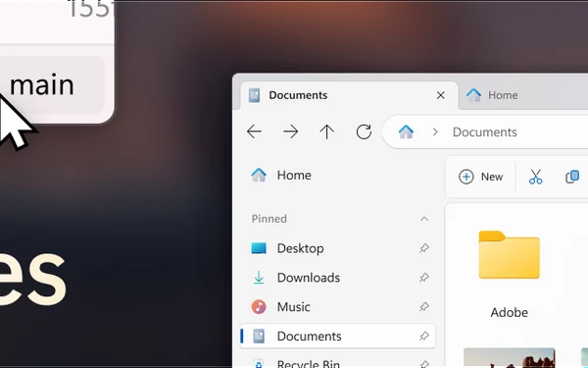This screenshot has width=588, height=368.
Task: Open the New item menu
Action: click(x=480, y=177)
